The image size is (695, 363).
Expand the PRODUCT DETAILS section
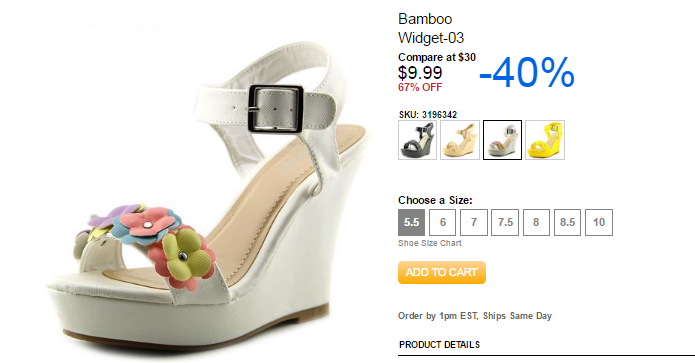click(x=439, y=345)
